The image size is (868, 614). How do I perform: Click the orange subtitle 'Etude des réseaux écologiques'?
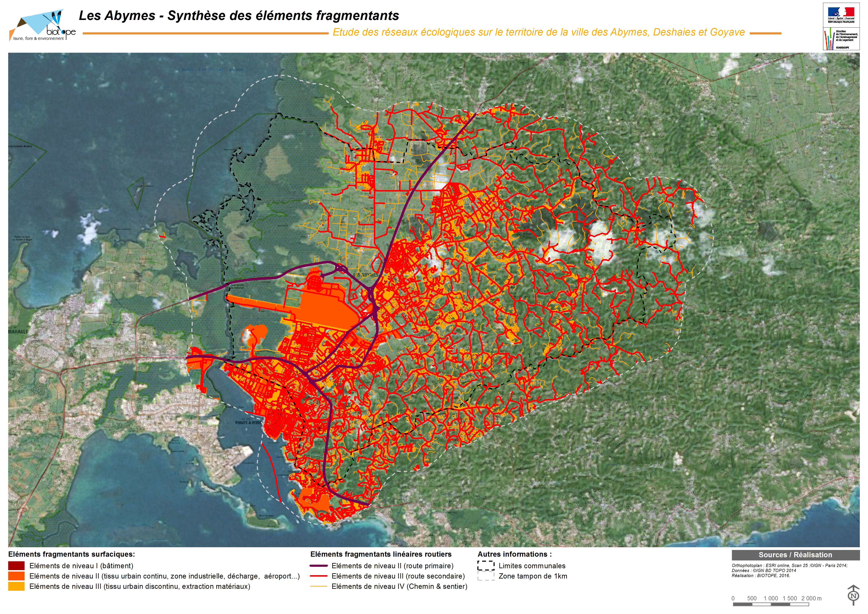(x=538, y=32)
